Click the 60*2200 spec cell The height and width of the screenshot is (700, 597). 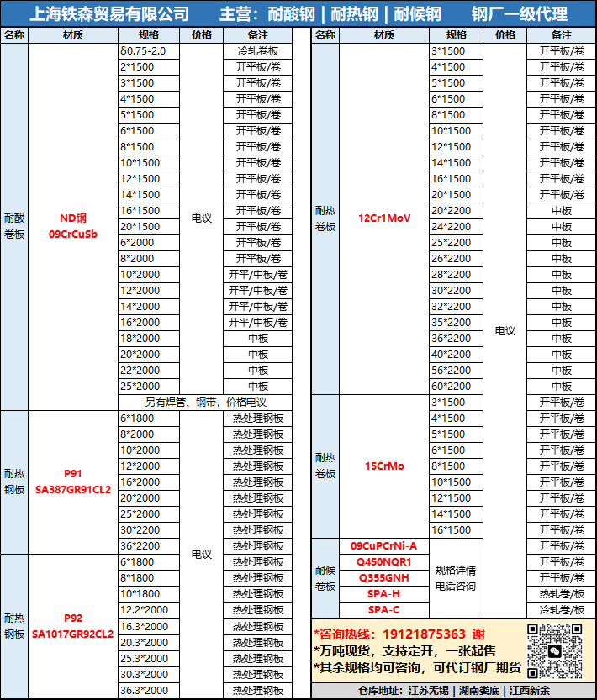456,387
